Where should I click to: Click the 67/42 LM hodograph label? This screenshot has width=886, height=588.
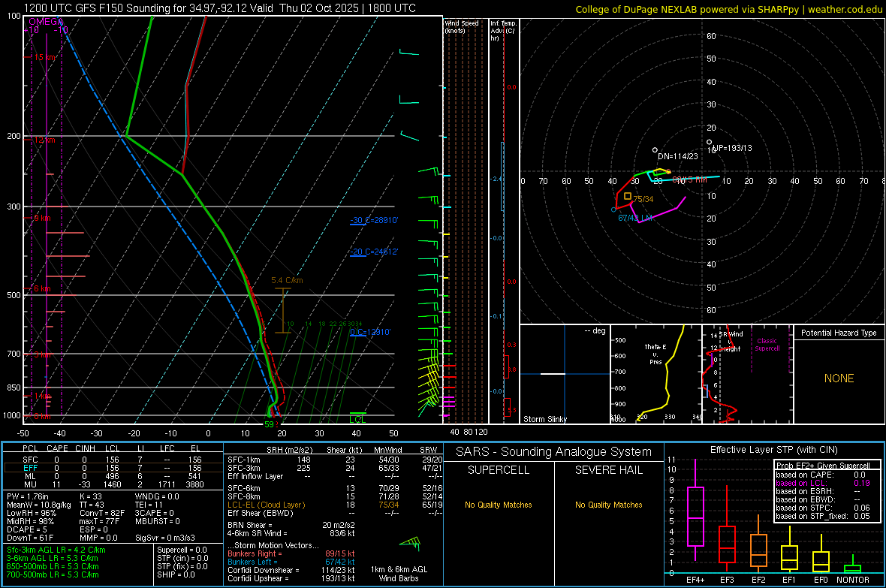point(635,218)
